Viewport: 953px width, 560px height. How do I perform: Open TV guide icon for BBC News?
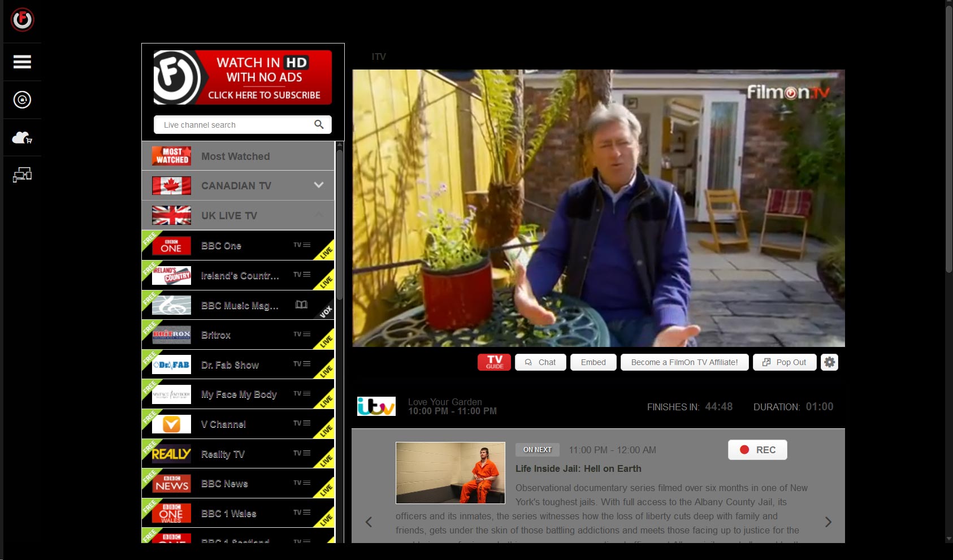click(302, 483)
